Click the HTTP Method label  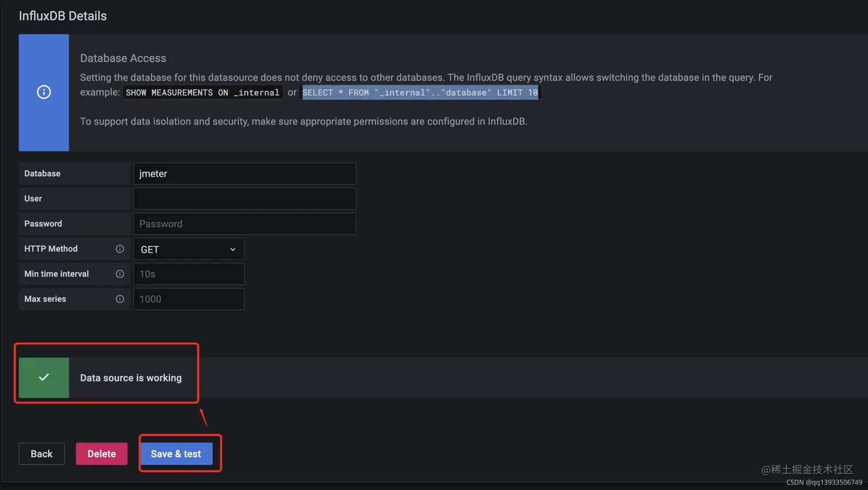point(51,249)
